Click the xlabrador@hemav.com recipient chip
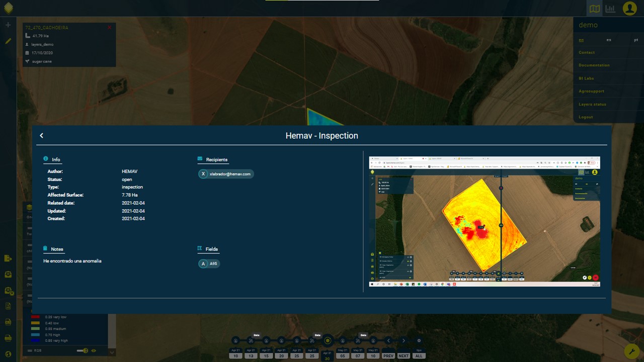Image resolution: width=644 pixels, height=362 pixels. (x=226, y=174)
